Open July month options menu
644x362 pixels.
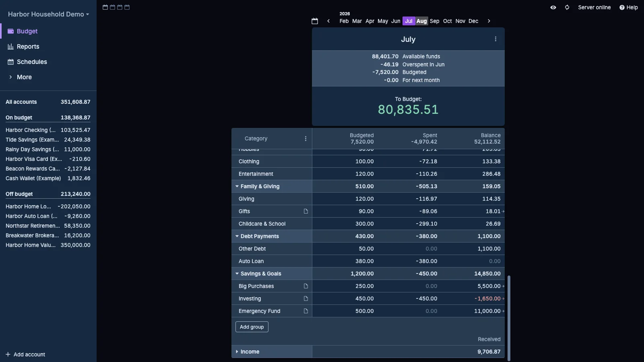[495, 39]
